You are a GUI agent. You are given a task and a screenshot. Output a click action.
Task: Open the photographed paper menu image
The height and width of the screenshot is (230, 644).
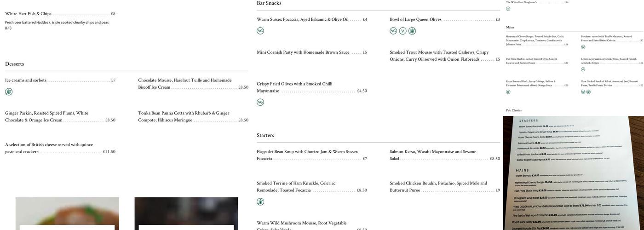tap(574, 173)
